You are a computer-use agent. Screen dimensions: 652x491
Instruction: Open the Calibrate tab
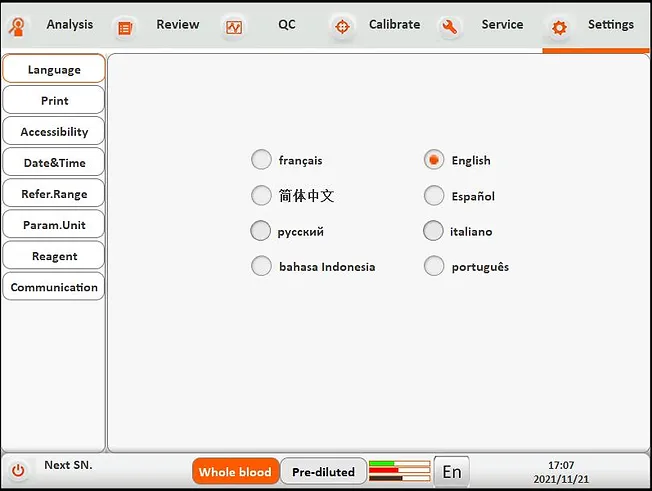394,25
